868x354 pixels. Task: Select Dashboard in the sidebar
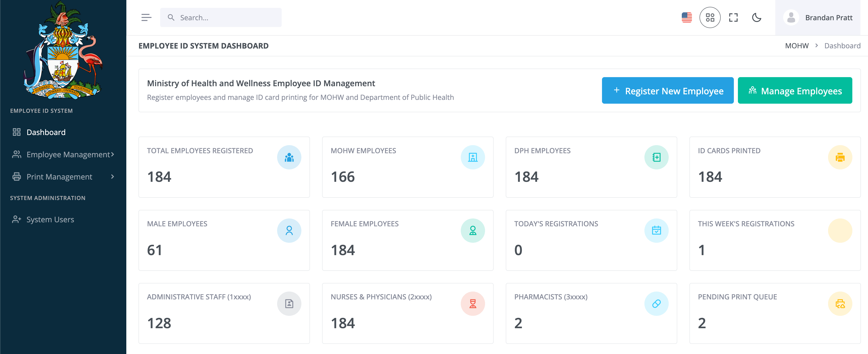point(46,132)
